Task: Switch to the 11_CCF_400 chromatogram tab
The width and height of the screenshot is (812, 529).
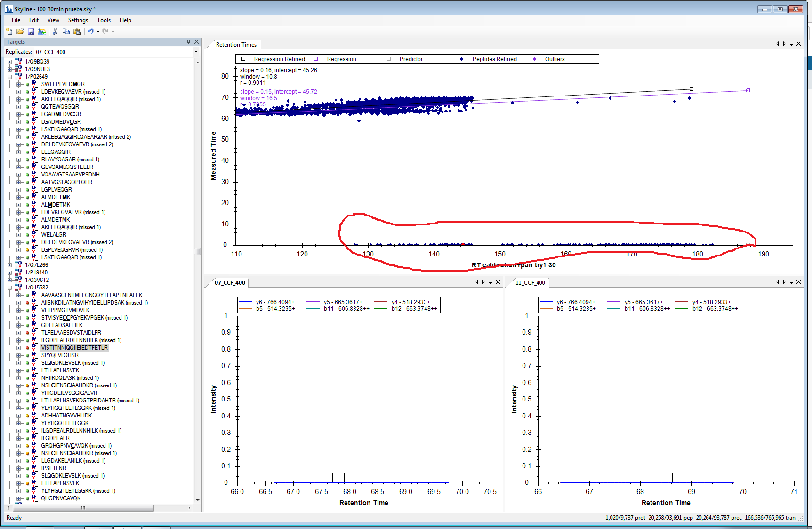Action: click(530, 283)
